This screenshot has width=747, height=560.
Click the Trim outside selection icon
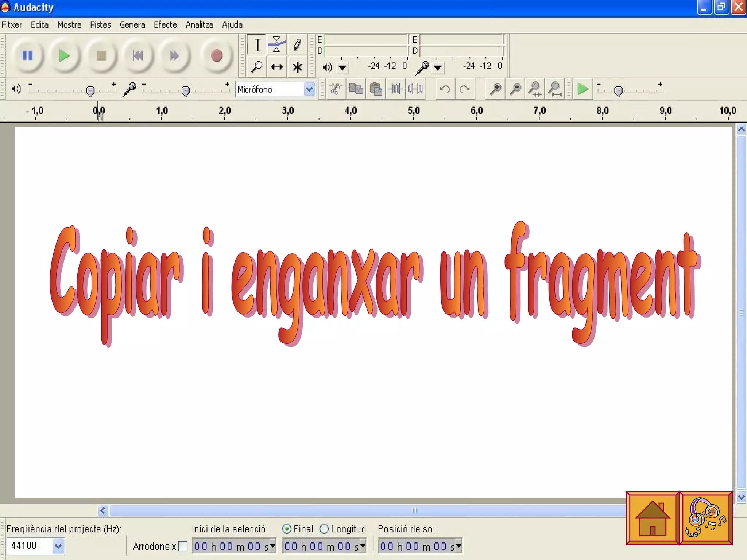click(395, 89)
